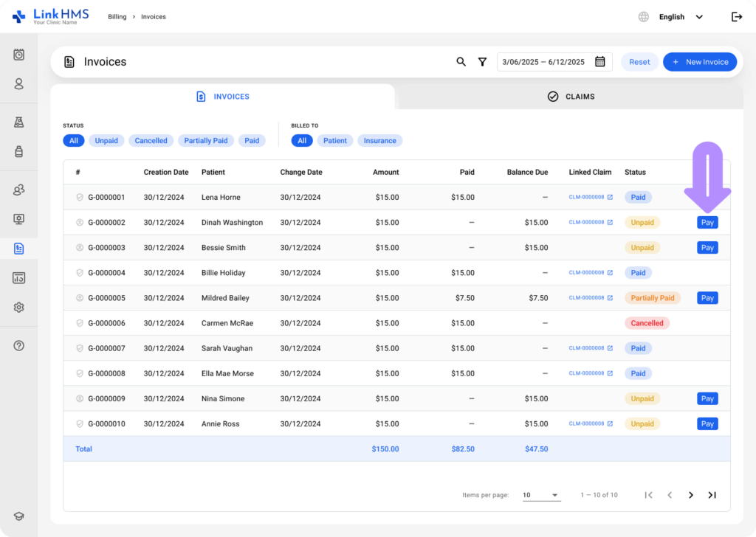Screen dimensions: 756x537
Task: Click the Balance Due column header
Action: (527, 172)
